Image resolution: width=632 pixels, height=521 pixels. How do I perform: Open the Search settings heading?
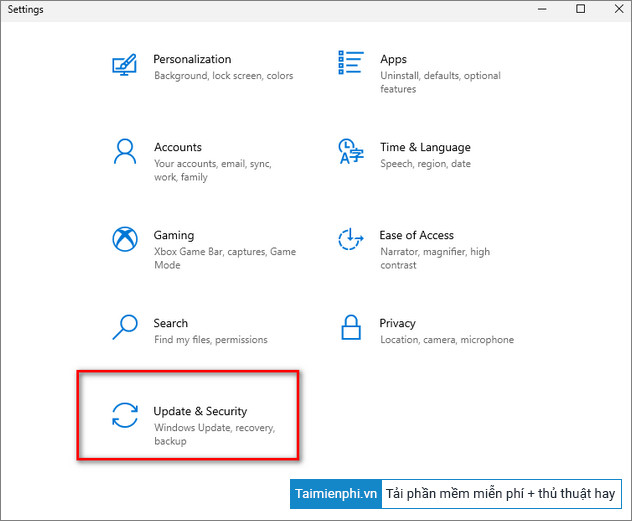[x=170, y=323]
